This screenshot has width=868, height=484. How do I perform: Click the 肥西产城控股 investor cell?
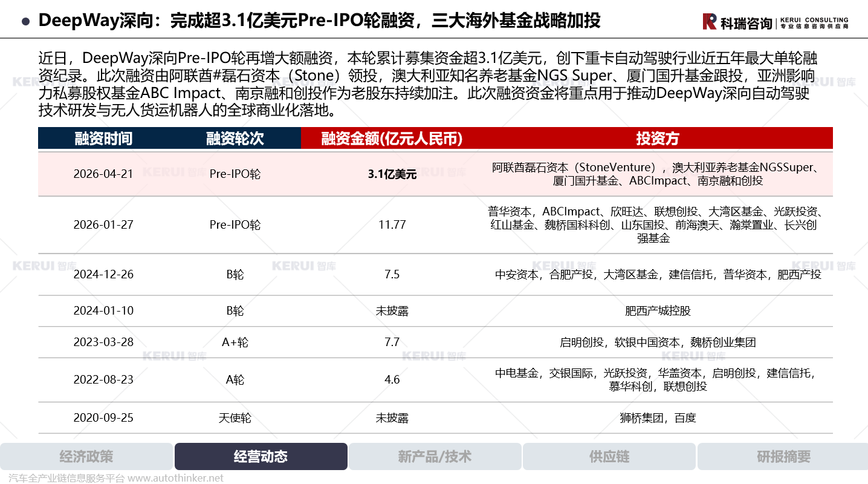tap(658, 311)
